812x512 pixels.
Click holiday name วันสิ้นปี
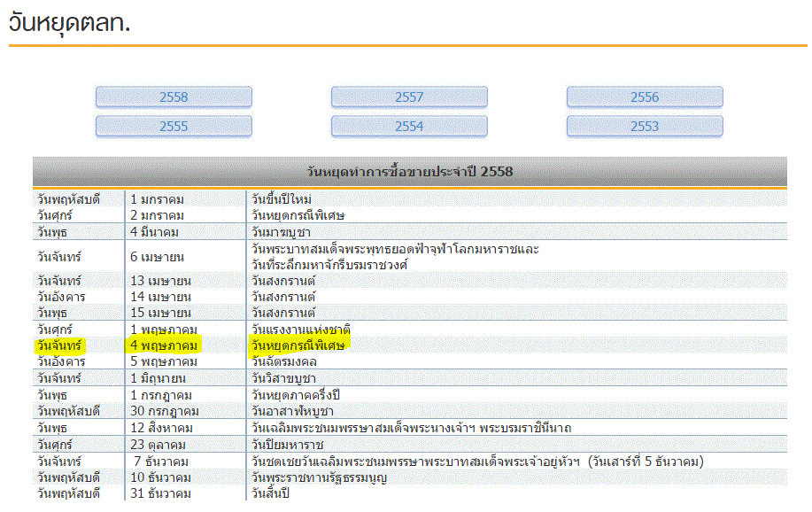270,494
